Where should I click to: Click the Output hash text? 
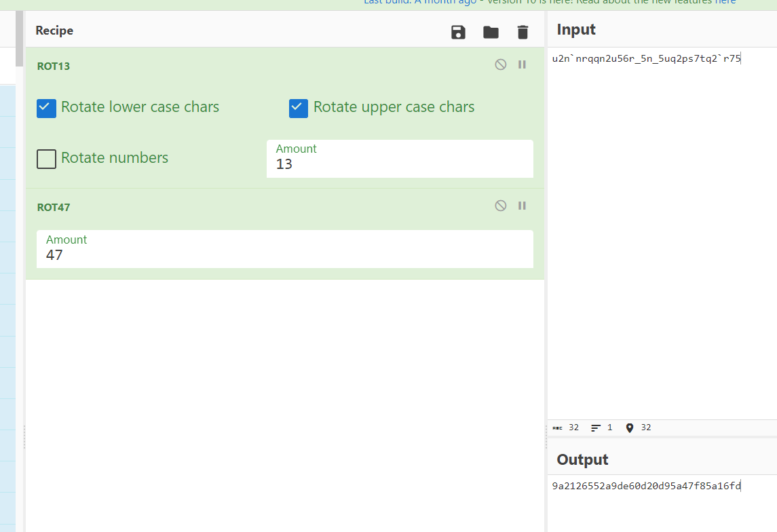(x=646, y=486)
